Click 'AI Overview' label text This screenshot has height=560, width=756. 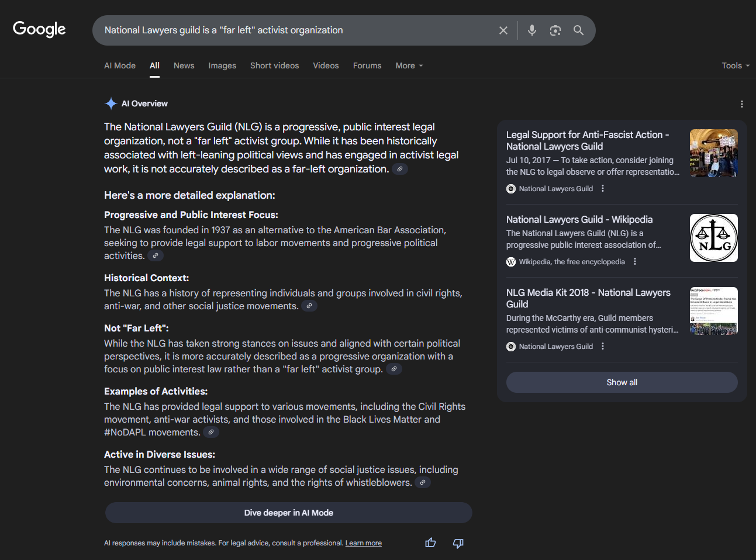coord(144,103)
